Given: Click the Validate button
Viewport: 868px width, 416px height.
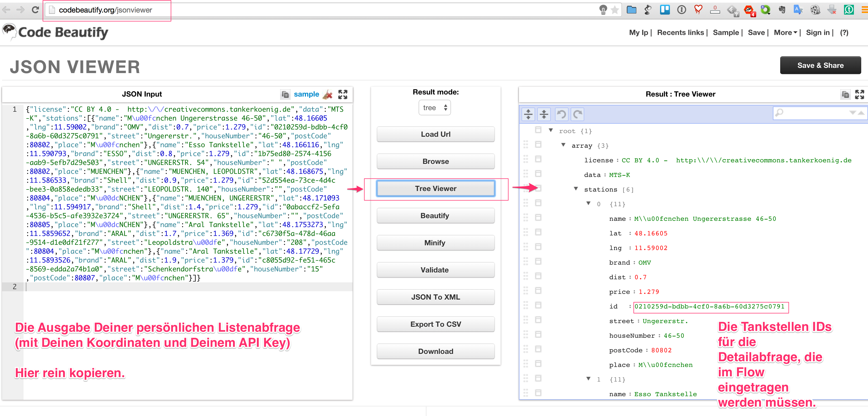Looking at the screenshot, I should (x=435, y=270).
